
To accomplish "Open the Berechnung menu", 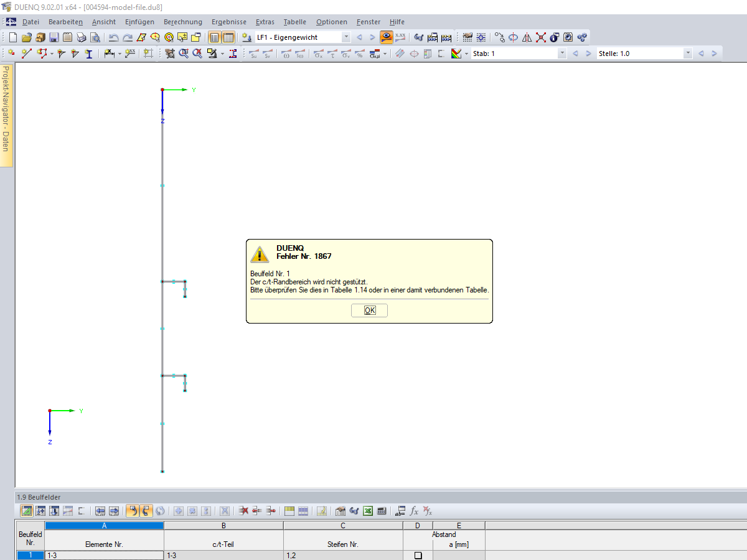I will point(183,22).
